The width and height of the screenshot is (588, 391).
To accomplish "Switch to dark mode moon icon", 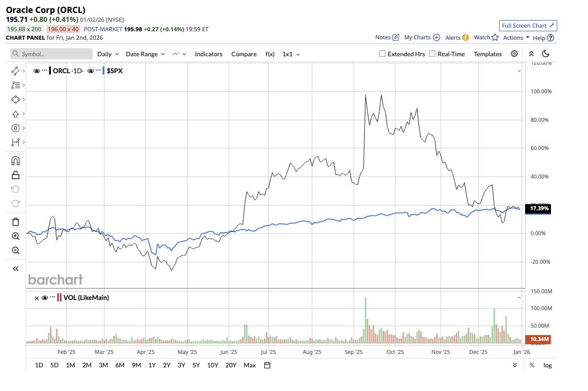I will pos(546,54).
